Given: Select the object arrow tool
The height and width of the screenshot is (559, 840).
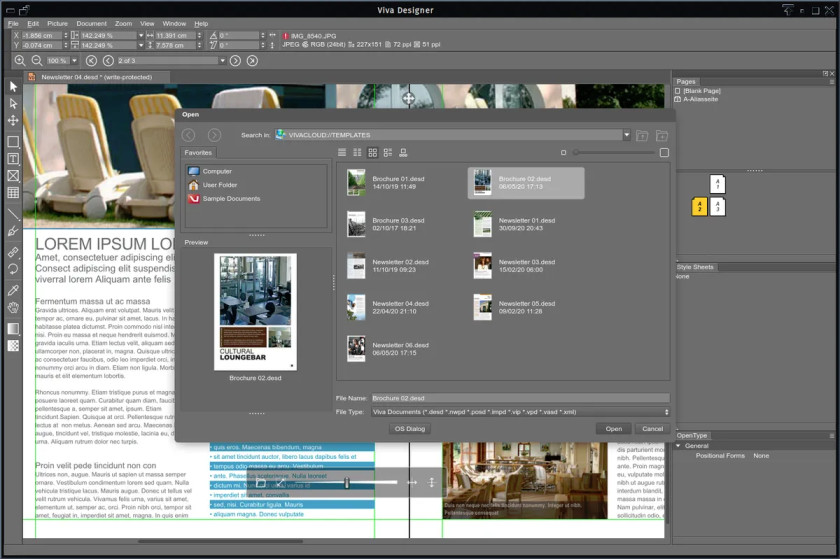Looking at the screenshot, I should click(13, 87).
